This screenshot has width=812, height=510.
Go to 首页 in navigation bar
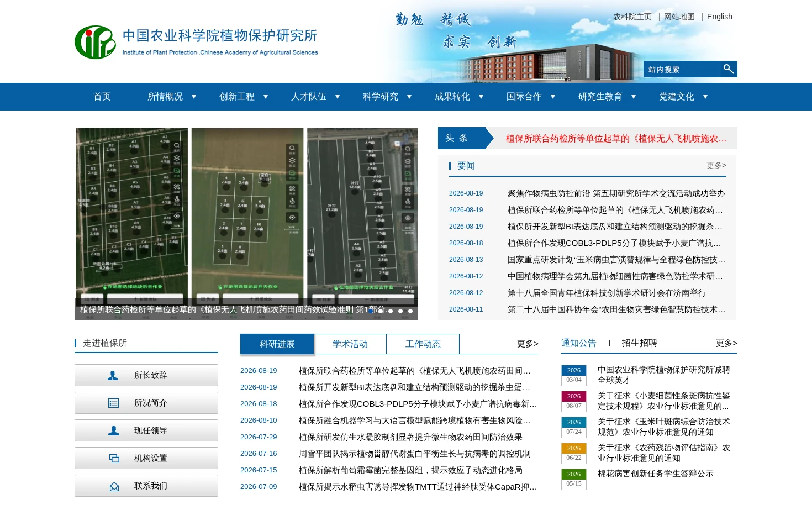coord(102,97)
